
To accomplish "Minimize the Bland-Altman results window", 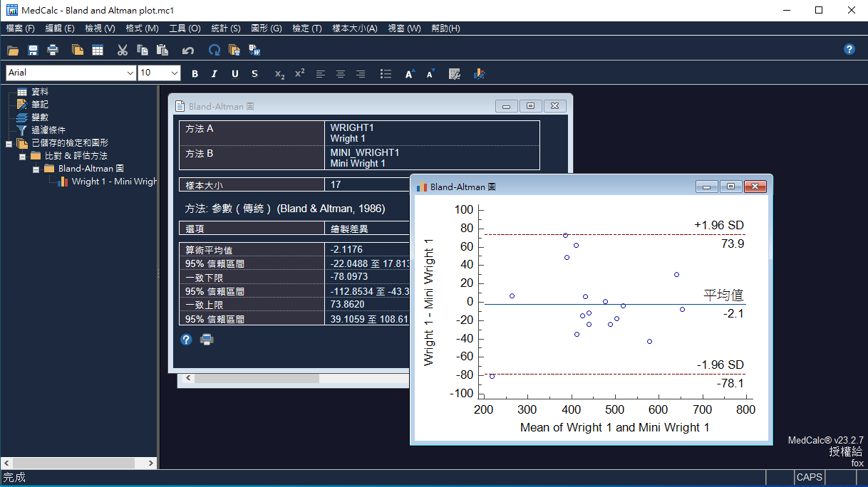I will 507,106.
